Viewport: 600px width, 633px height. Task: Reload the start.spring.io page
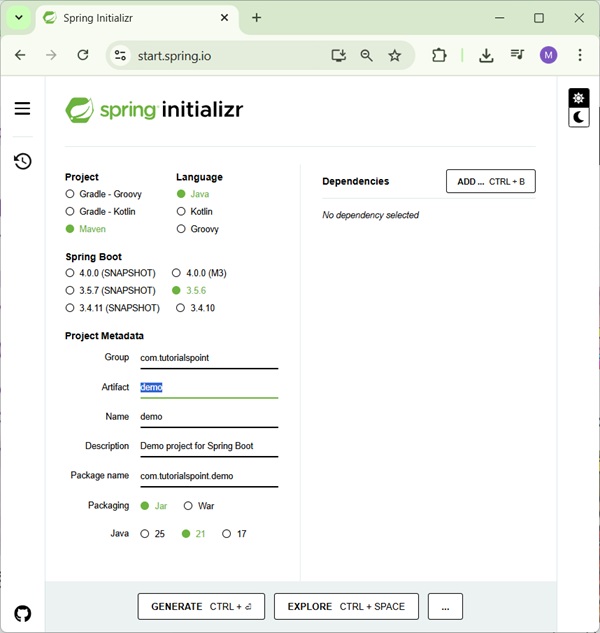[83, 55]
